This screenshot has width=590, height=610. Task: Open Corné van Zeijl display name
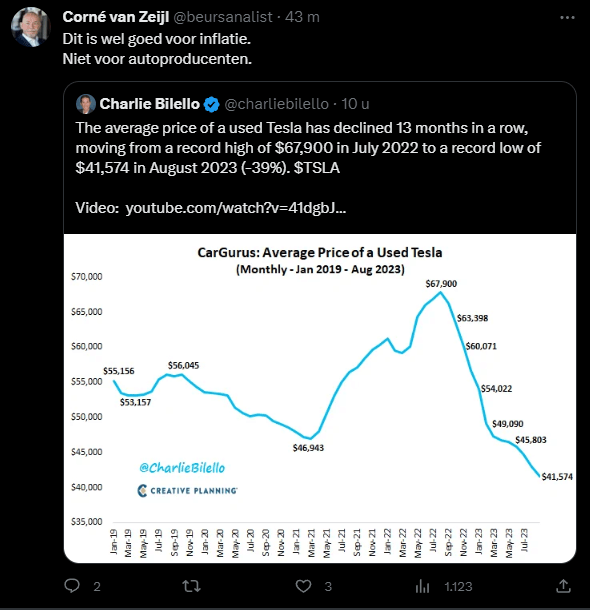(116, 17)
